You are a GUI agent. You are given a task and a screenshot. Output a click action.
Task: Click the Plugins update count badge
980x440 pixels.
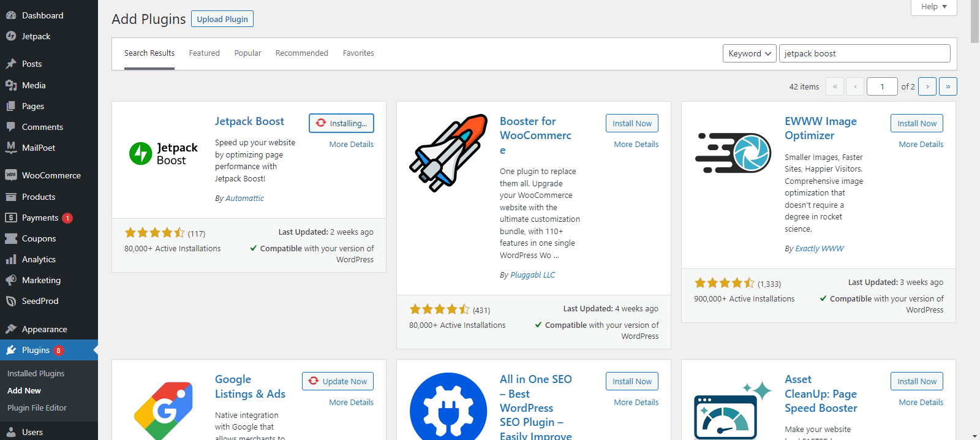tap(59, 351)
